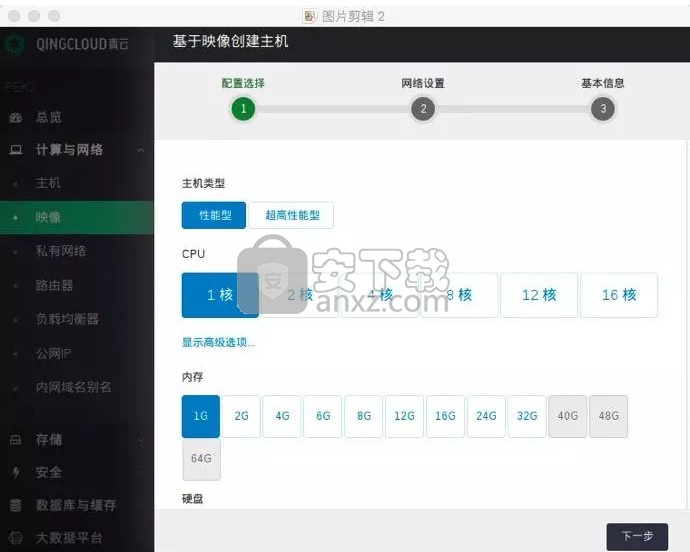Open 路由器 in the sidebar
This screenshot has width=690, height=552.
(x=54, y=285)
